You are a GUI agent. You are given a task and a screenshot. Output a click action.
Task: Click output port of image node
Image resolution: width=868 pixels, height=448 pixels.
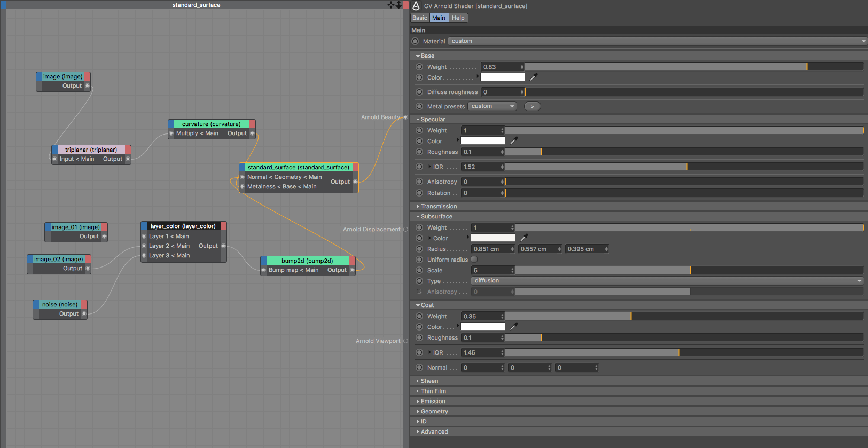[x=87, y=85]
